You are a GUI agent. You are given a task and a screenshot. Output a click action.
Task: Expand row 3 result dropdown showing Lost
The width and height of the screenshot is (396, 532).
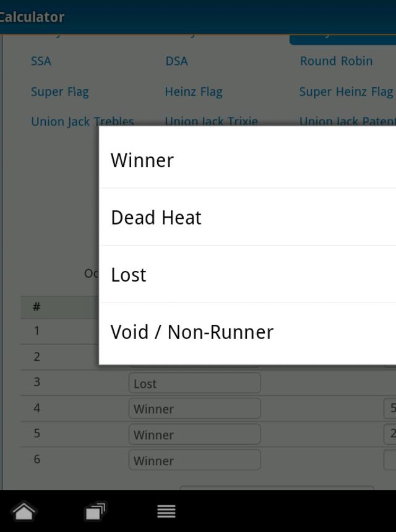194,383
